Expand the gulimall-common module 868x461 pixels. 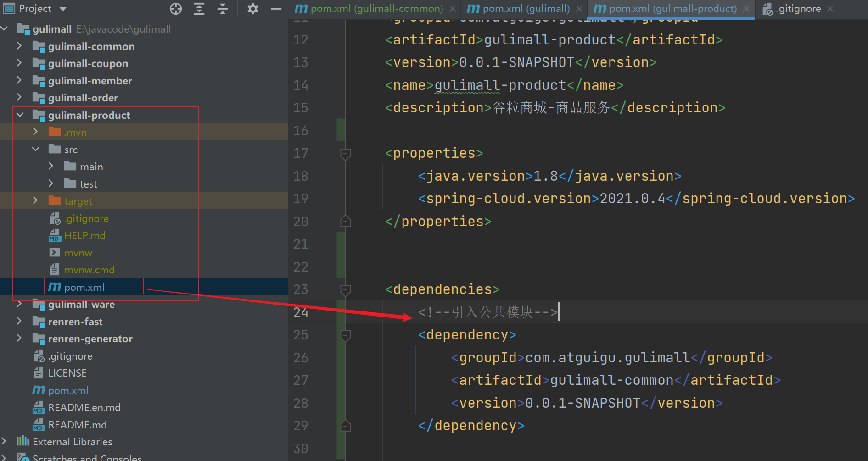click(x=19, y=46)
